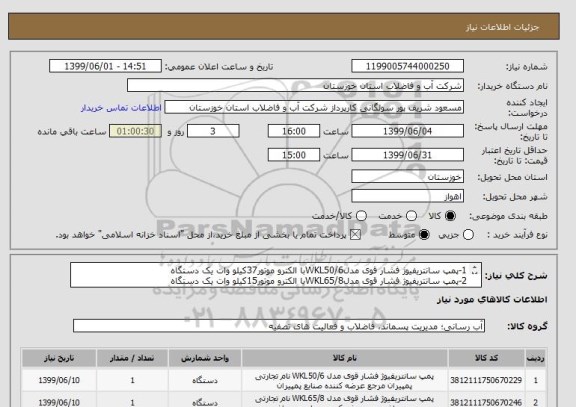Click the WKL65/8 pump name cell
The height and width of the screenshot is (407, 576).
click(345, 400)
